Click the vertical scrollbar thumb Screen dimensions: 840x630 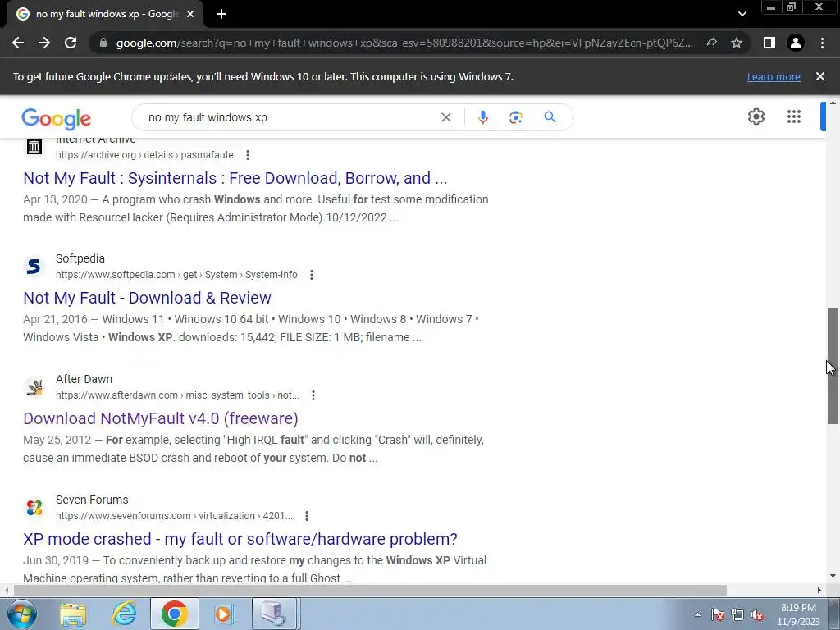(x=833, y=367)
